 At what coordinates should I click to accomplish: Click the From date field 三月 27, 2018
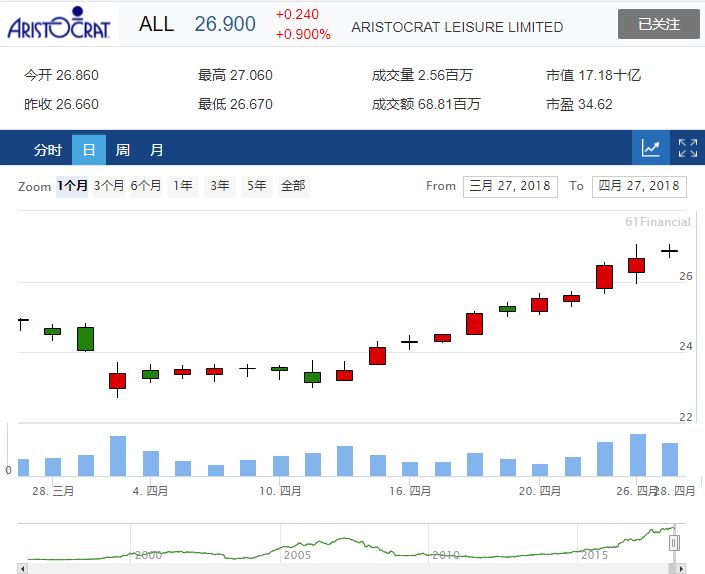coord(510,187)
